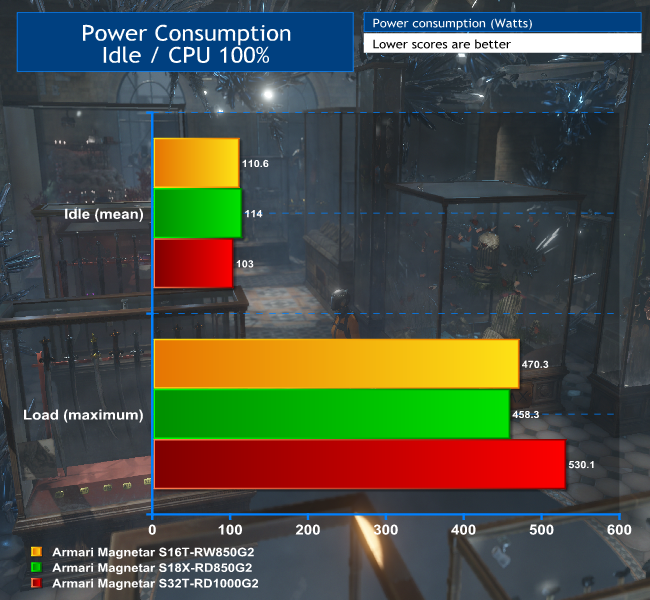
Task: Click the green load bar showing 458.3
Action: [x=332, y=414]
